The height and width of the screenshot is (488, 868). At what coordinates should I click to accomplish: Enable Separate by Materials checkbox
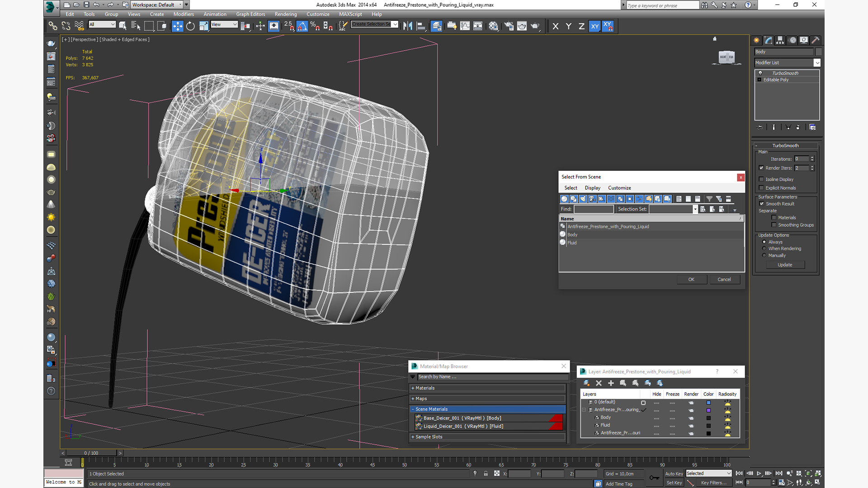tap(774, 218)
